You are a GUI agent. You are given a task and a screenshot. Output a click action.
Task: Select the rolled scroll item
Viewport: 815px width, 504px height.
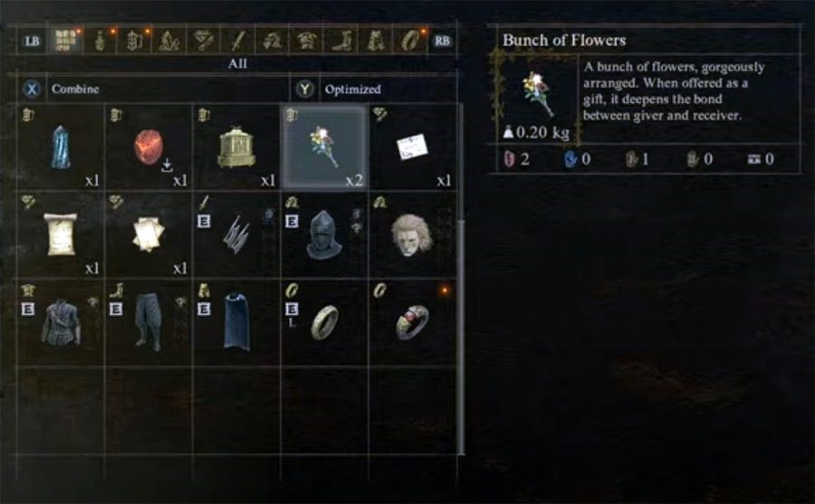[x=61, y=235]
